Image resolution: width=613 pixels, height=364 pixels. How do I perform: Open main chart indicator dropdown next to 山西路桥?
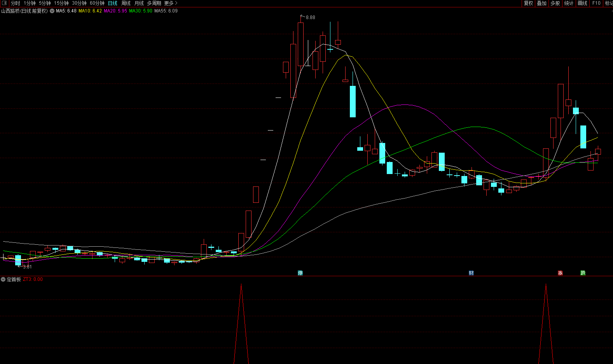tap(52, 11)
